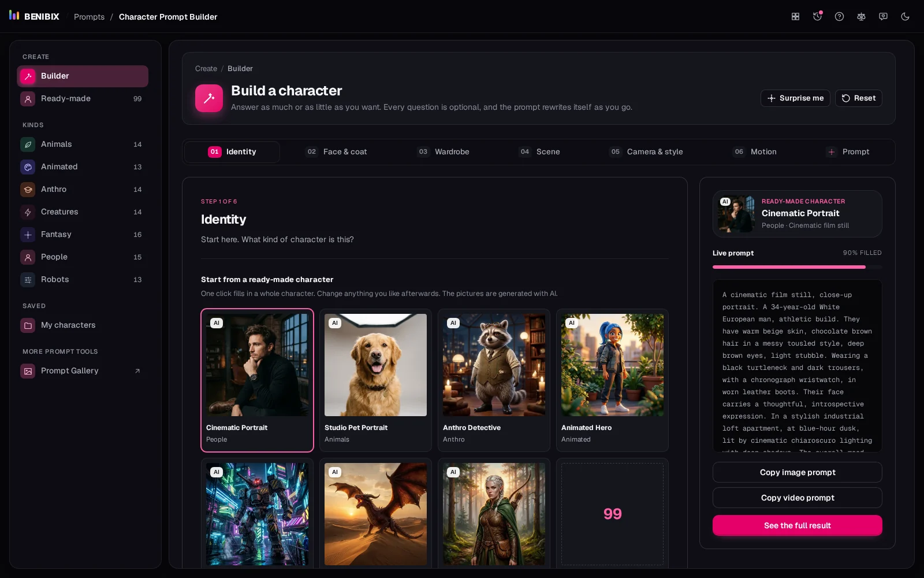
Task: Select the Cinematic Portrait character card
Action: coord(257,380)
